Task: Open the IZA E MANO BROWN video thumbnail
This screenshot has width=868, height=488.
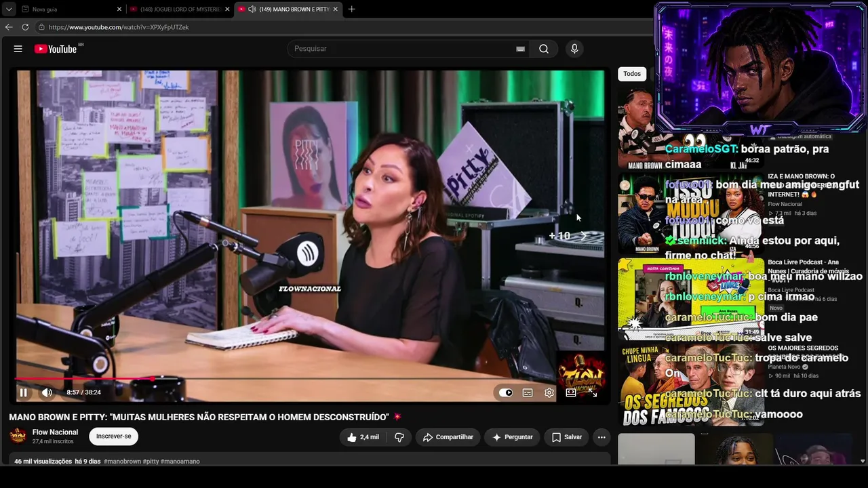Action: point(691,213)
